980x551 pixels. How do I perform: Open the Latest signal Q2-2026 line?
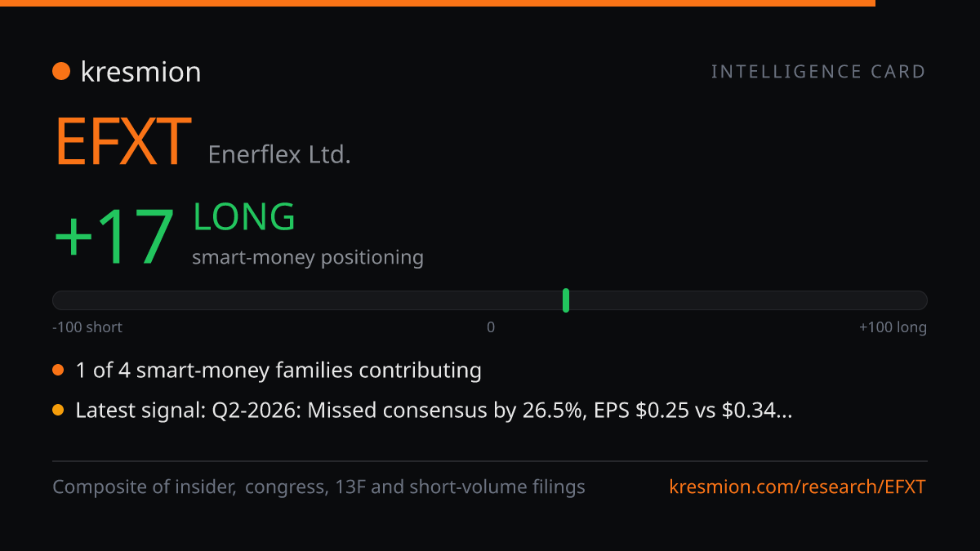point(434,411)
